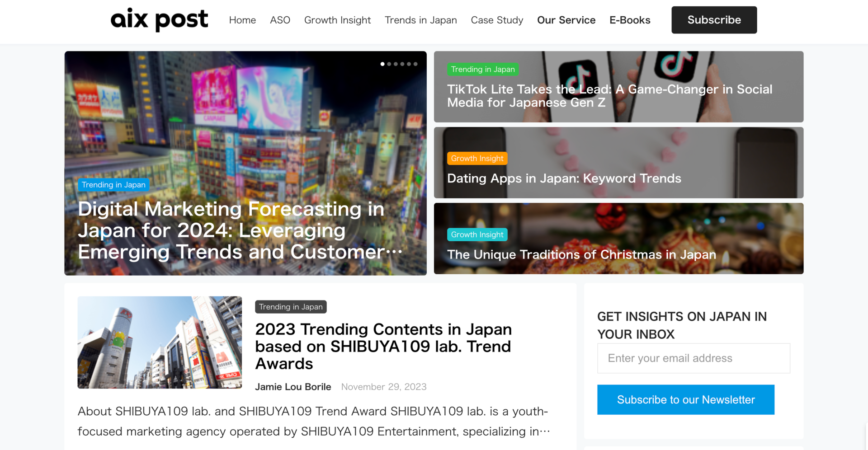Select the first carousel dot

coord(382,64)
